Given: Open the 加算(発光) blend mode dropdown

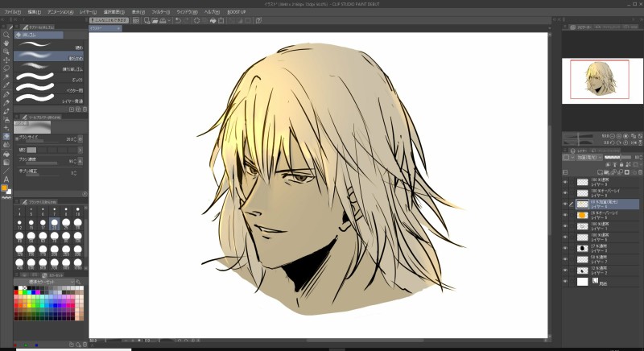Looking at the screenshot, I should pos(588,157).
